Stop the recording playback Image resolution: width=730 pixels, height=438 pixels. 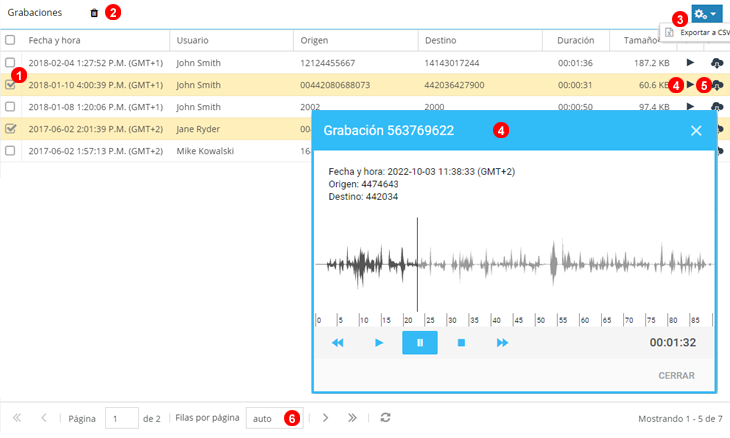(461, 343)
